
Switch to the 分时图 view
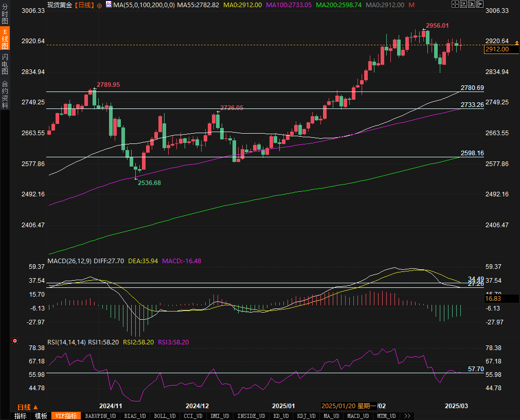point(5,13)
